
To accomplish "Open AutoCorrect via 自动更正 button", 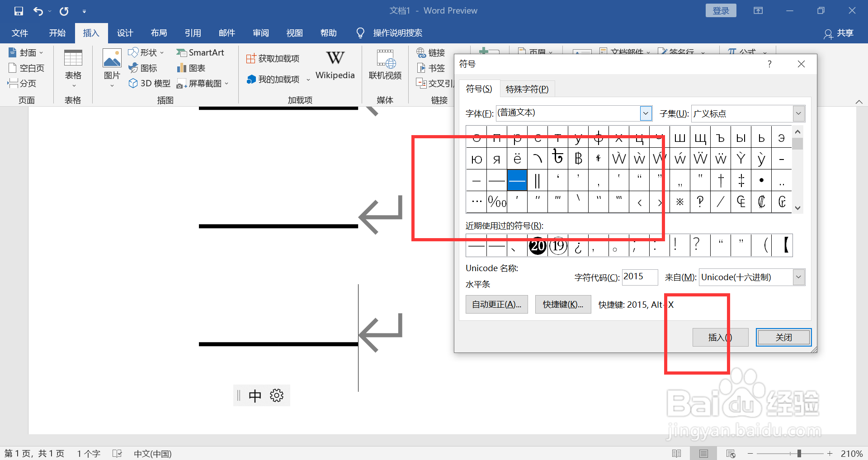I will [496, 304].
